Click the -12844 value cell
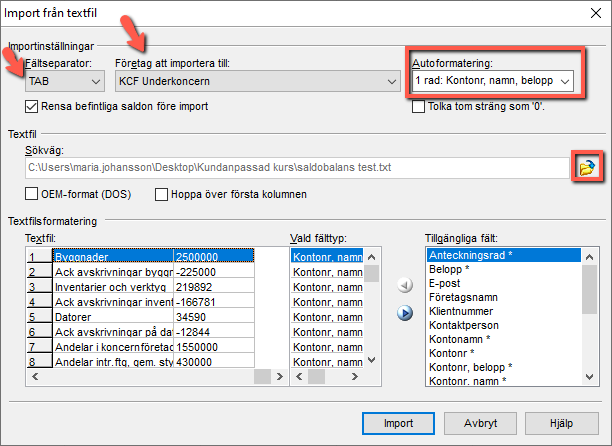The image size is (612, 446). 214,332
